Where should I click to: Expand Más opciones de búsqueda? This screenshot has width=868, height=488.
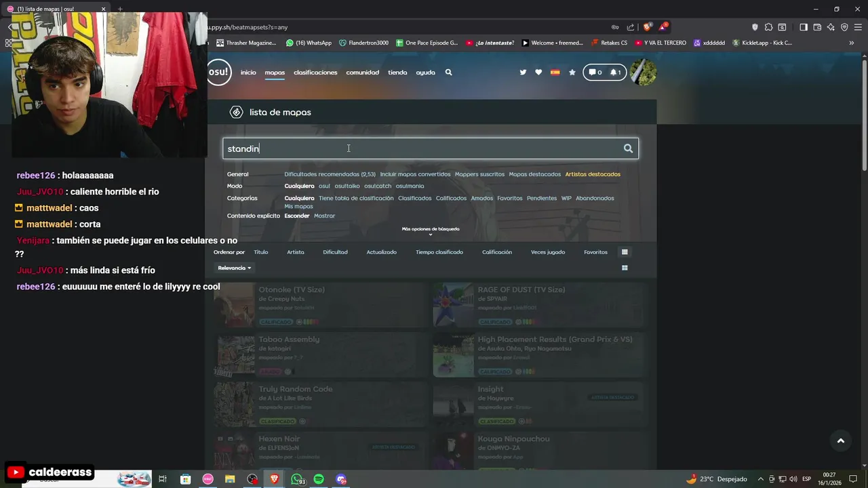pos(431,230)
